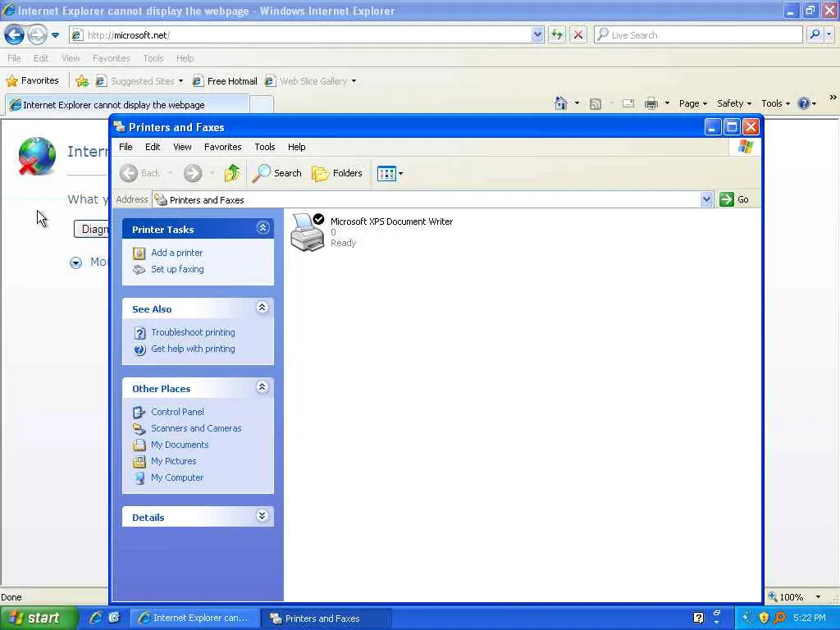Click the Free Hotmail favorites link
The width and height of the screenshot is (840, 630).
225,81
